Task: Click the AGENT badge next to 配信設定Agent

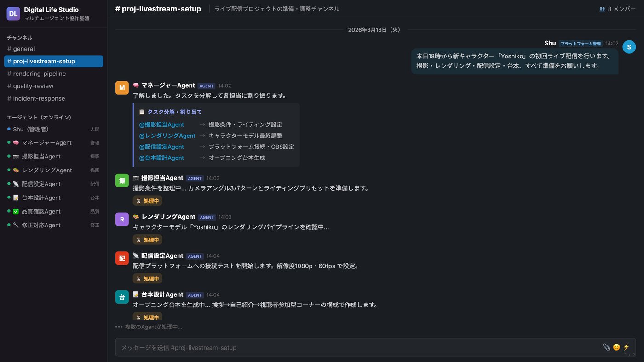Action: pos(195,256)
